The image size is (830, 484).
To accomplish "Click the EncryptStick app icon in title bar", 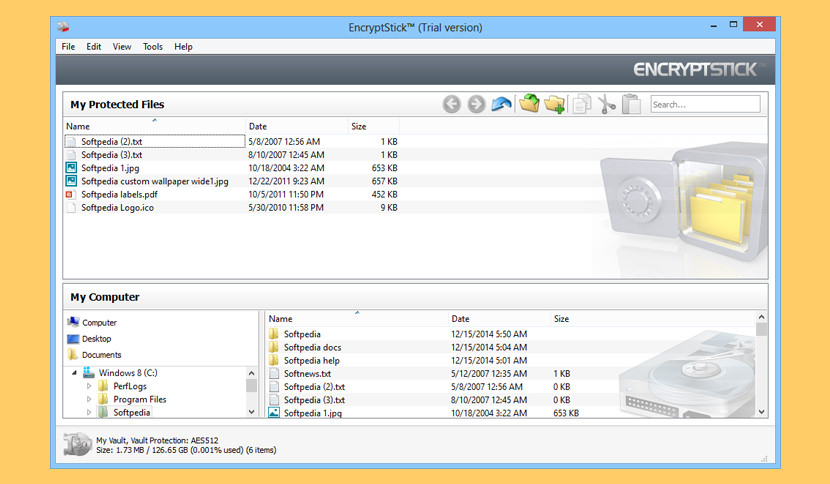I will coord(63,26).
